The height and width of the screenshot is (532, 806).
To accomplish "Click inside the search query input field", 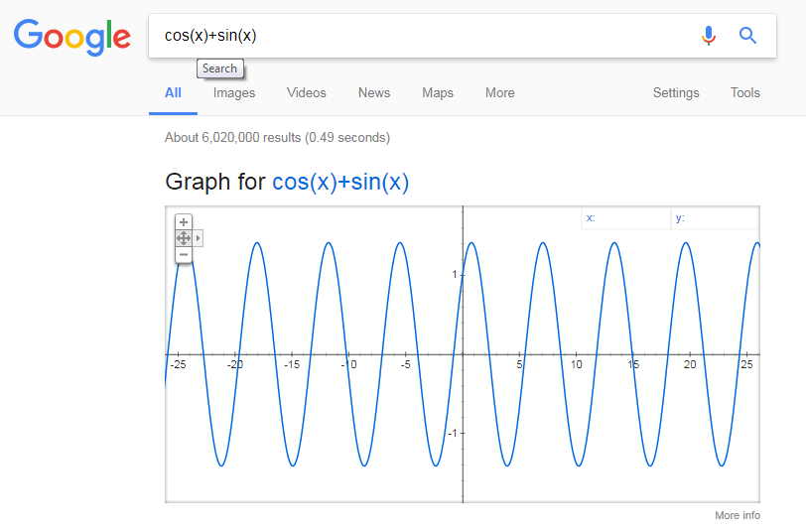I will tap(417, 36).
